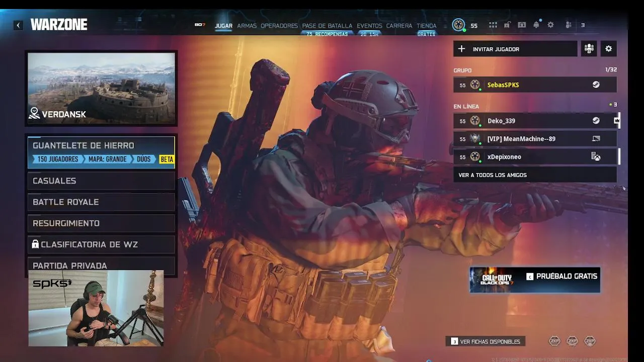Select the BATTLE ROYALE mode

click(101, 202)
